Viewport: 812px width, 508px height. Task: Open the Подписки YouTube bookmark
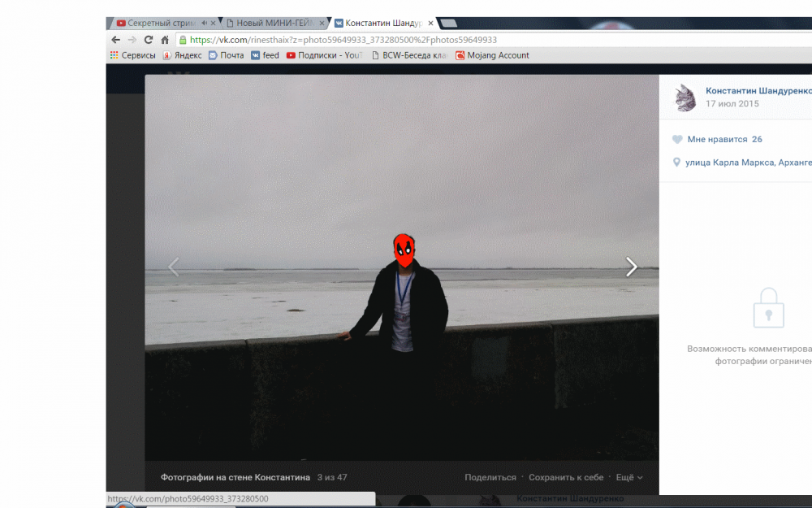[x=325, y=55]
